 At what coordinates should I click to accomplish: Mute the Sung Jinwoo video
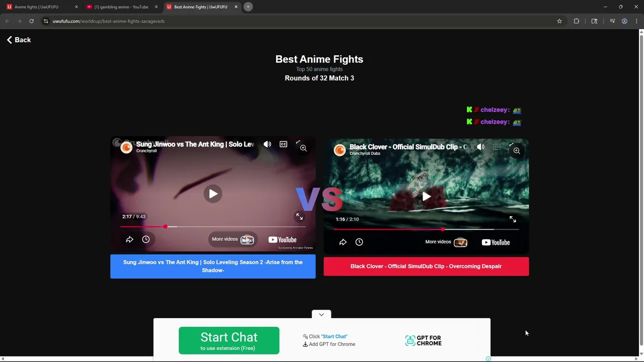[267, 144]
